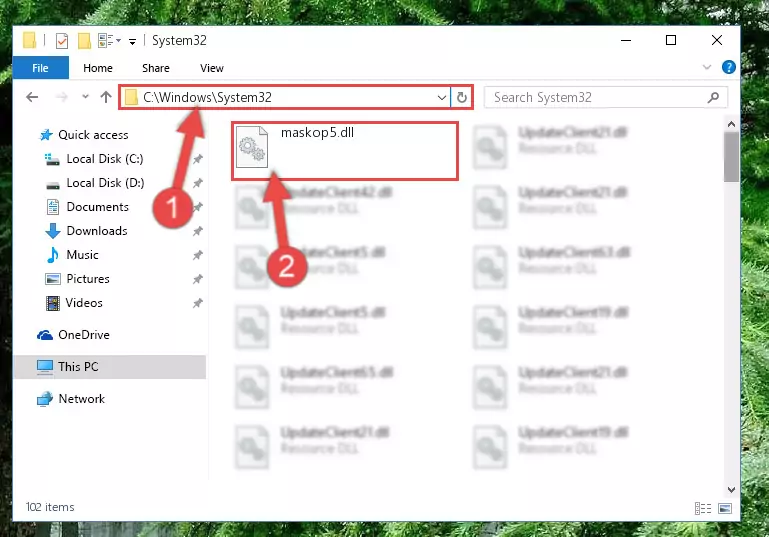Switch to Details view in status bar

[703, 509]
